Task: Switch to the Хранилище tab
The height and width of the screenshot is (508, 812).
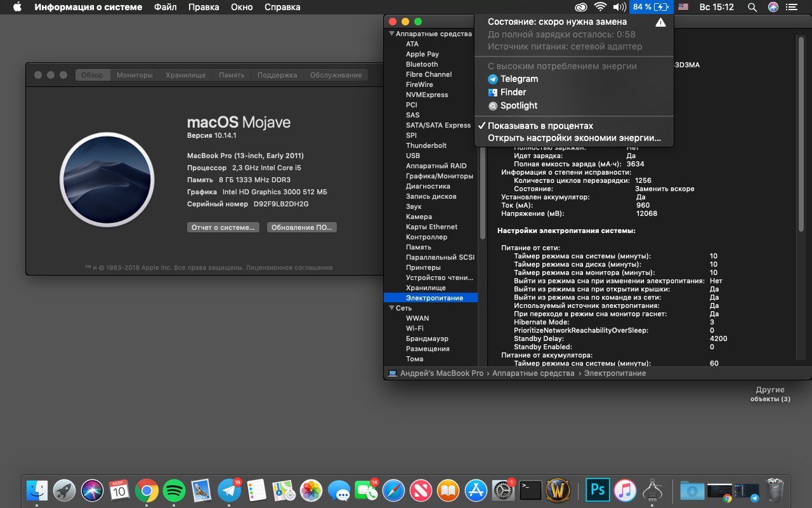Action: (x=186, y=75)
